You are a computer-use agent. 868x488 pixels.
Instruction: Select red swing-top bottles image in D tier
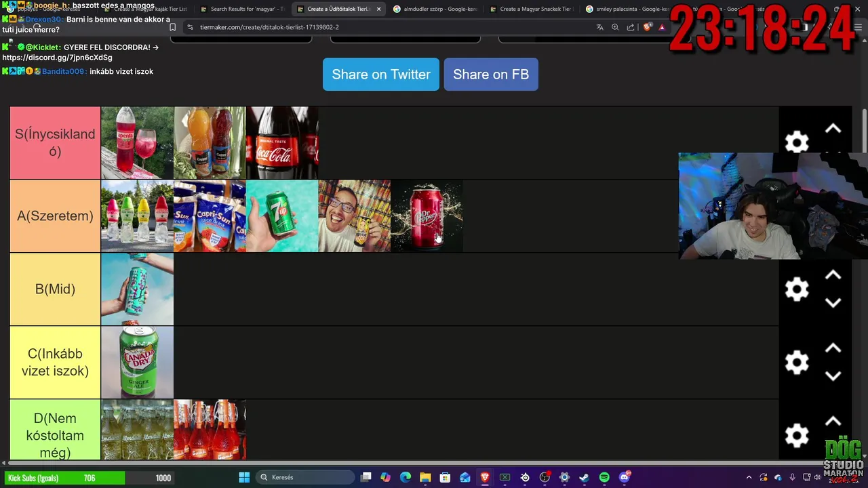click(210, 430)
